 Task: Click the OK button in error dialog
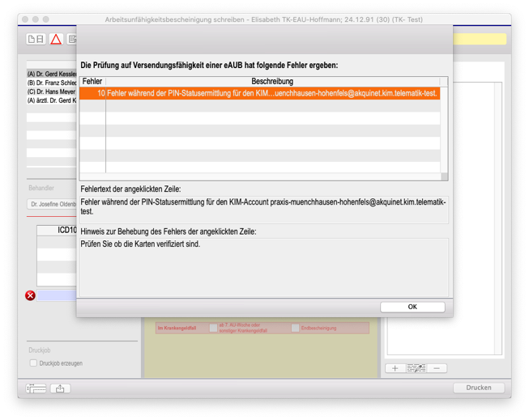(x=412, y=307)
